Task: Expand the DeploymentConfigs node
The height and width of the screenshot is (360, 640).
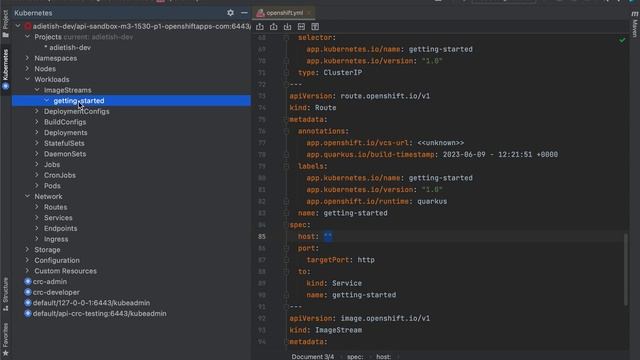Action: tap(37, 111)
